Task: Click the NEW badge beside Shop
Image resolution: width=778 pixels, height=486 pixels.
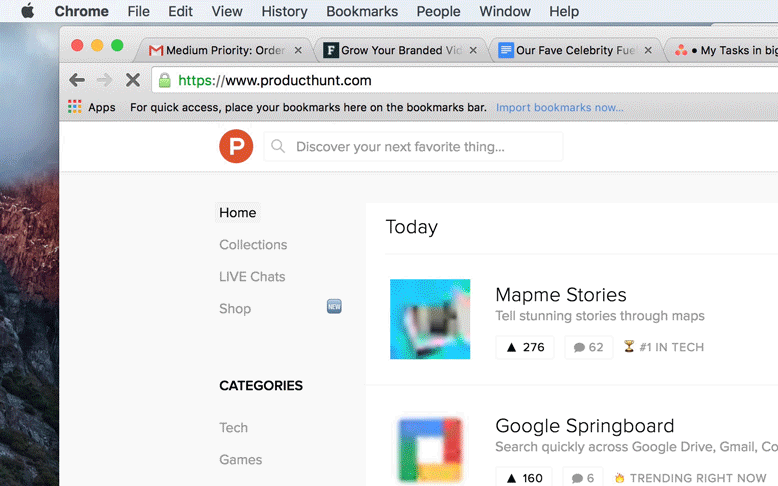Action: [334, 306]
